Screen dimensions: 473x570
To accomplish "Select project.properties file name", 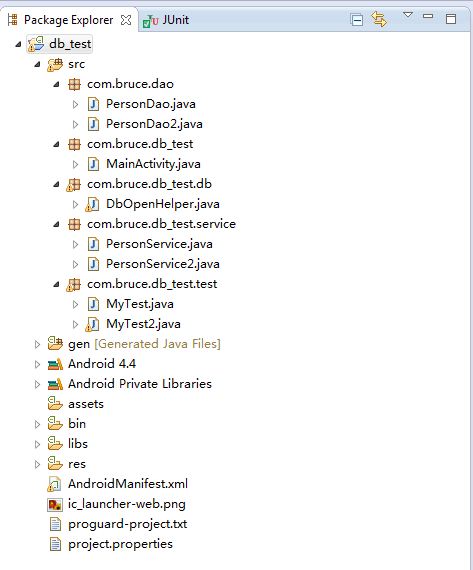I will point(120,544).
